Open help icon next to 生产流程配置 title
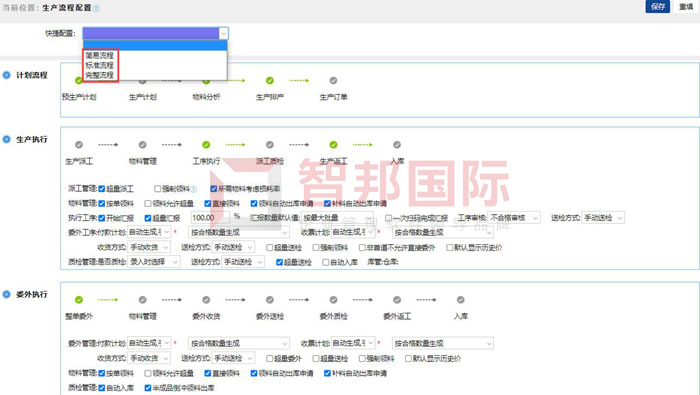This screenshot has width=700, height=395. click(96, 8)
